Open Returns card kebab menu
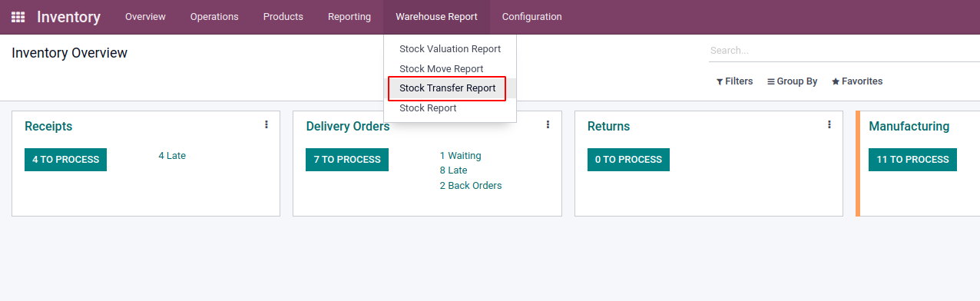Screen dimensions: 980x301 coord(829,124)
